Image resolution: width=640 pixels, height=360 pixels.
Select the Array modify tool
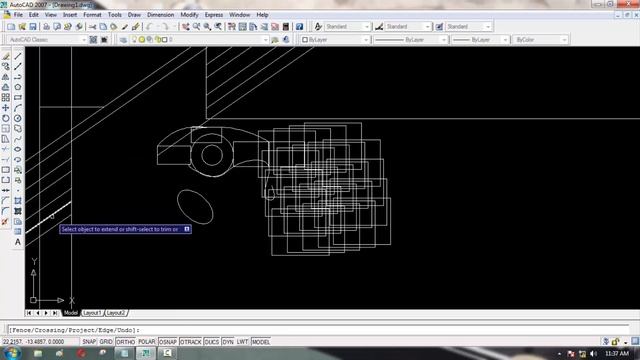tap(6, 98)
